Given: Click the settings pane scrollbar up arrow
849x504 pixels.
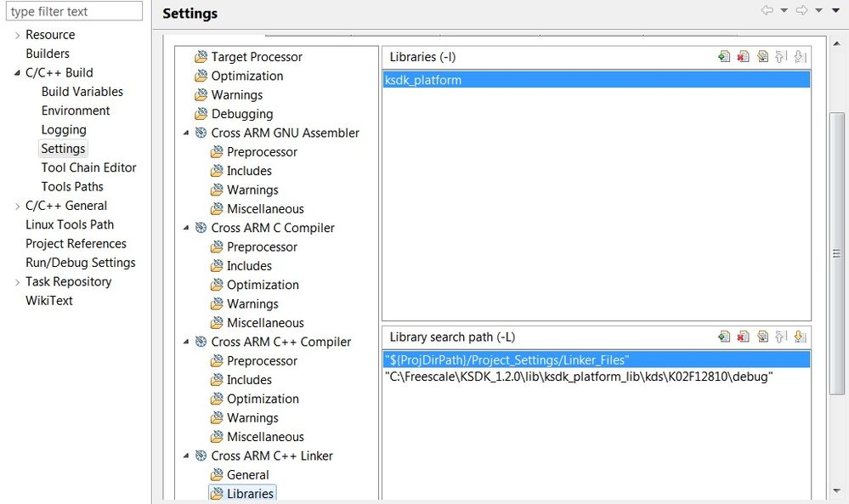Looking at the screenshot, I should (837, 44).
